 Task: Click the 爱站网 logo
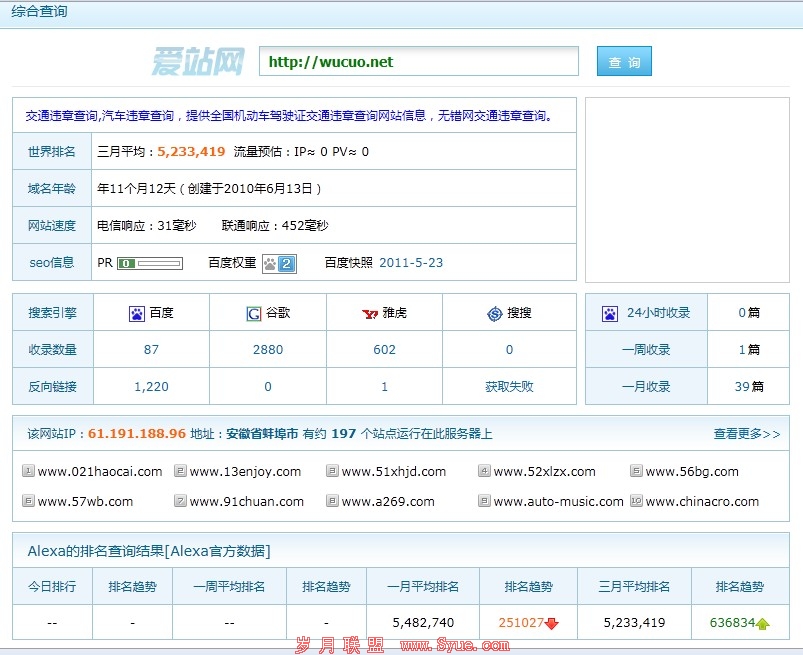click(198, 61)
